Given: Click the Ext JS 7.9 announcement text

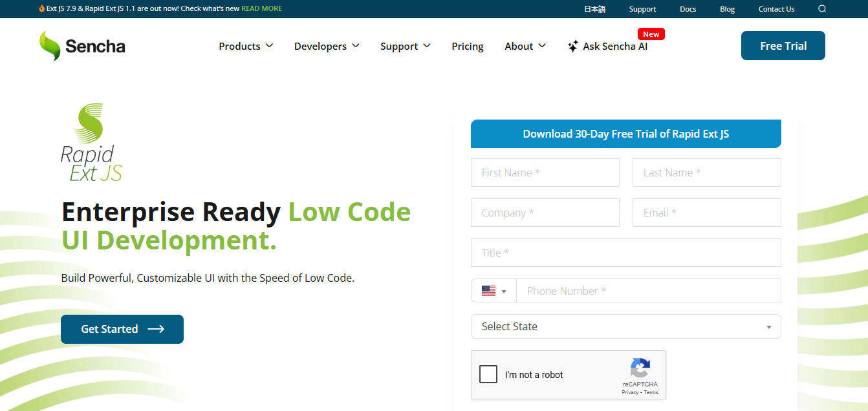Looking at the screenshot, I should pos(143,8).
